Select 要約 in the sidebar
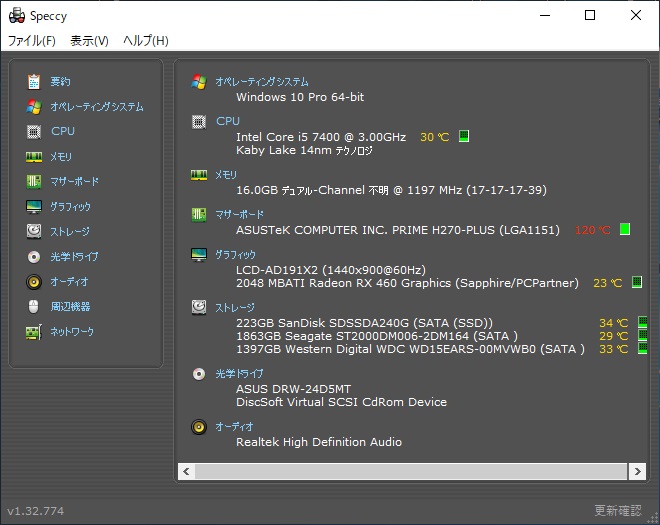 tap(60, 82)
